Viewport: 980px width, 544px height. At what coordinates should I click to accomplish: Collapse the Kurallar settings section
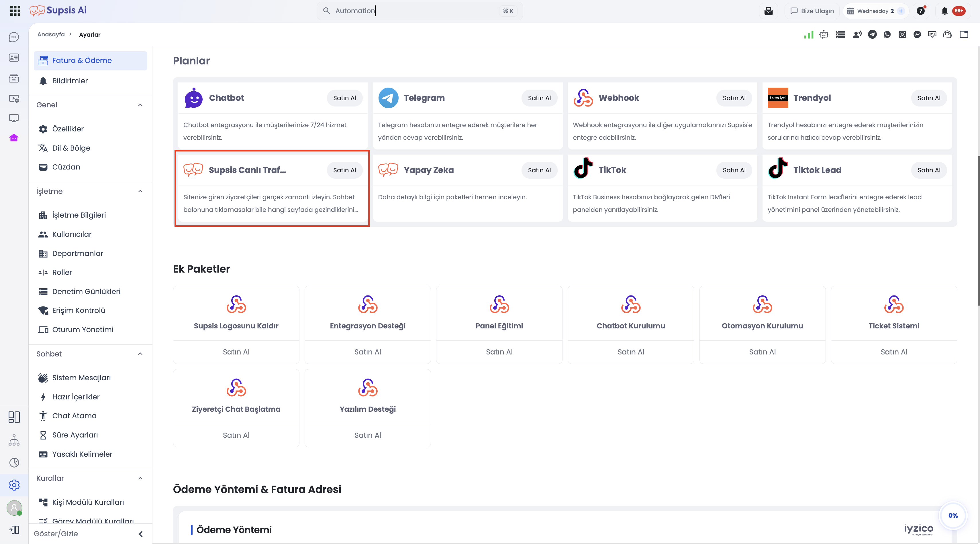(140, 478)
